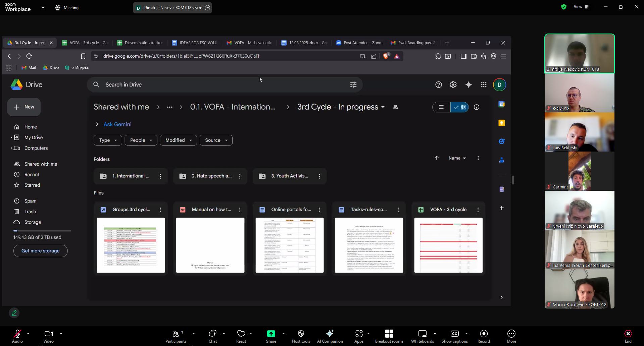
Task: Click the New button in Drive
Action: [24, 107]
